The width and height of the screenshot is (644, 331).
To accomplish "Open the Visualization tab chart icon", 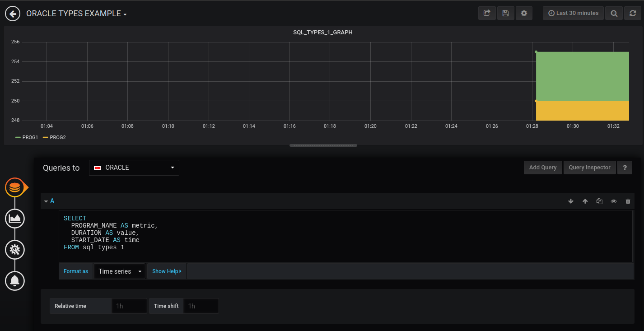I will [x=15, y=219].
